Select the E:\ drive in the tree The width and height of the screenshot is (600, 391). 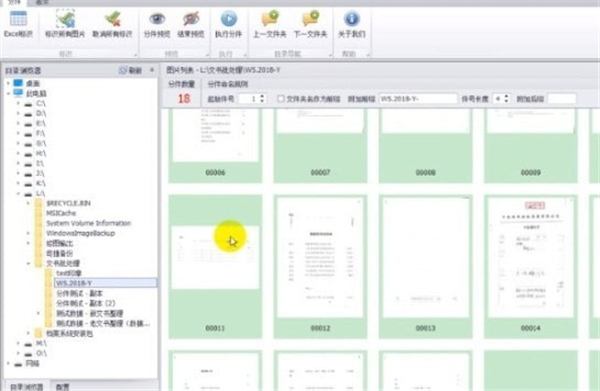click(41, 123)
